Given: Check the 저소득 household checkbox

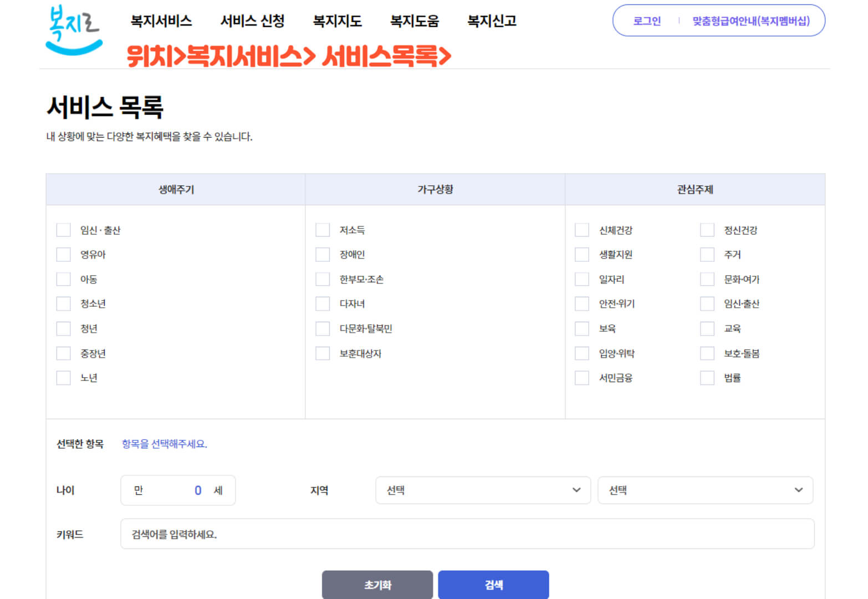Looking at the screenshot, I should pos(323,230).
